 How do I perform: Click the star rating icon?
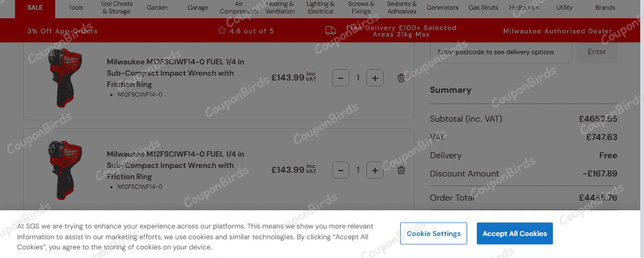pyautogui.click(x=222, y=31)
